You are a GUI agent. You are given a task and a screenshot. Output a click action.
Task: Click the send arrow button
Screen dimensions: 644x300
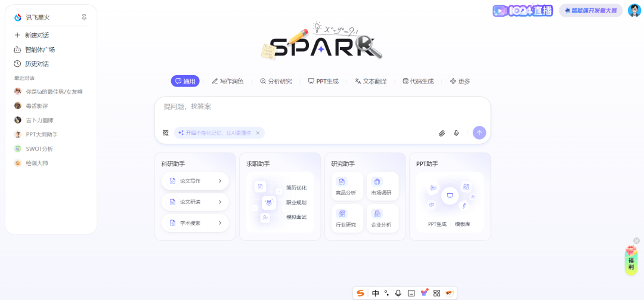coord(479,133)
